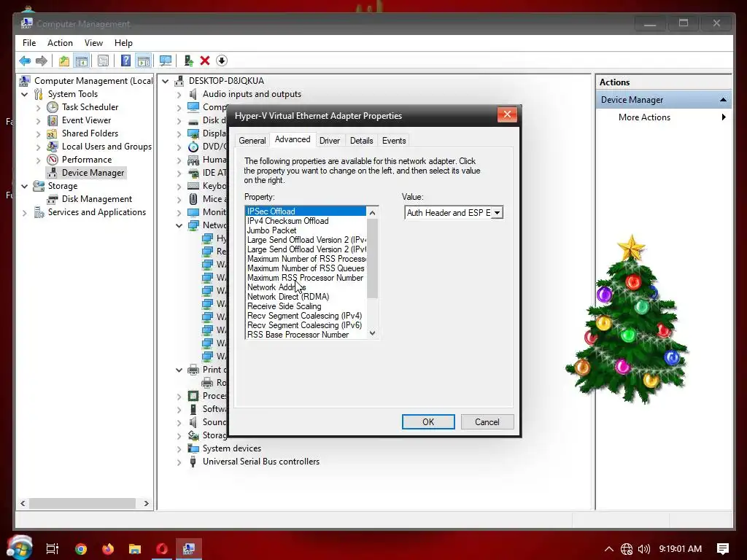Image resolution: width=747 pixels, height=560 pixels.
Task: Select DESKTOP-D8JQKUA root node
Action: pos(226,81)
